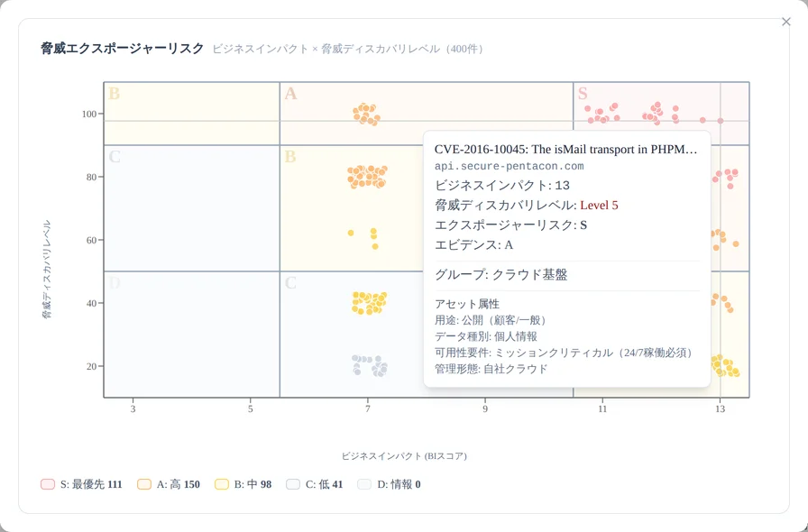Screen dimensions: 808x532
Task: Close the threat exposure risk dialog
Action: 785,22
